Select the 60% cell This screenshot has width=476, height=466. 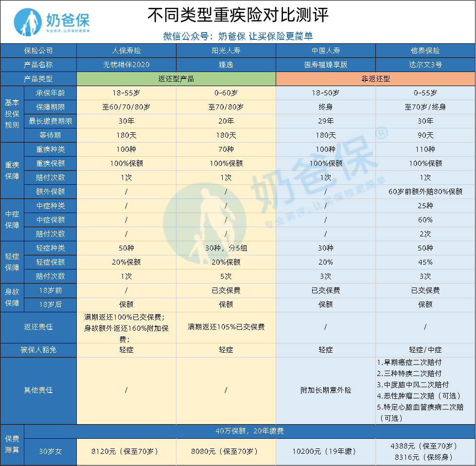click(x=425, y=220)
